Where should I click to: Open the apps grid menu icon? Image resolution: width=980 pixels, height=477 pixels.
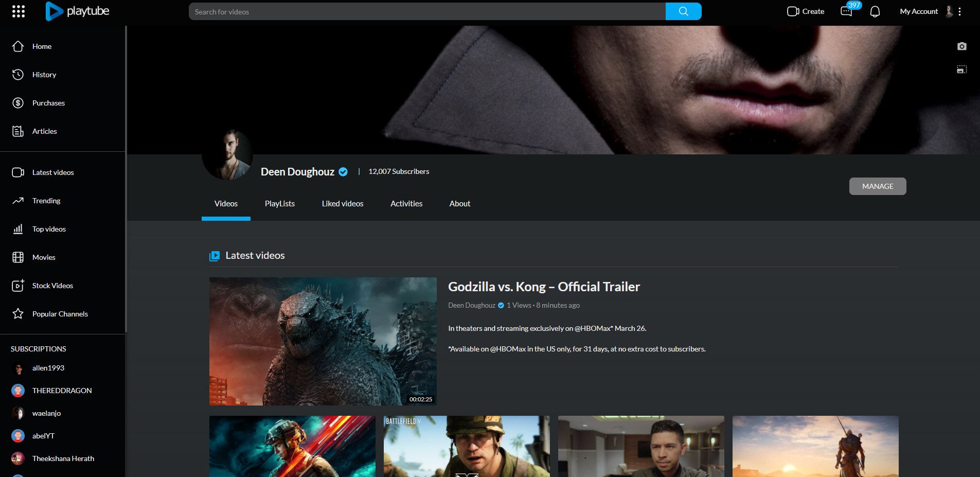pyautogui.click(x=19, y=11)
